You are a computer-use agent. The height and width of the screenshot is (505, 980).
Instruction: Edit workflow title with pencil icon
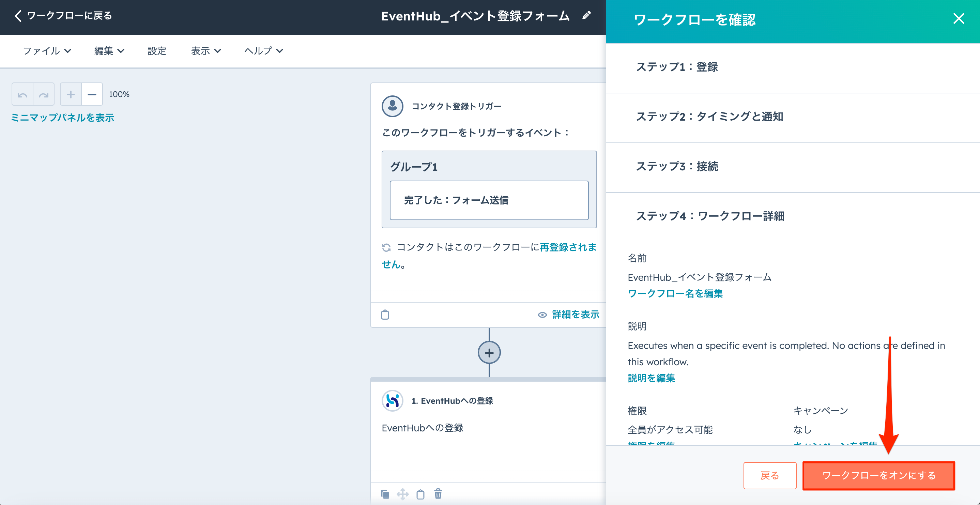[x=586, y=16]
